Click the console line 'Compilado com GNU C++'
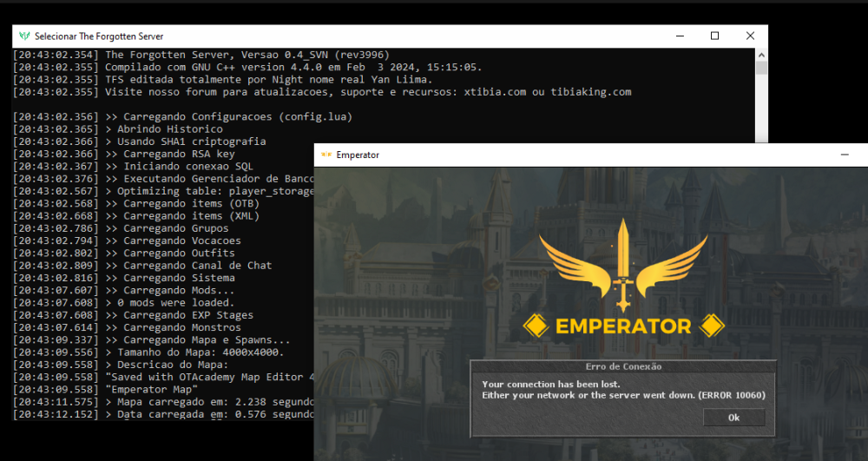This screenshot has height=461, width=868. pyautogui.click(x=247, y=67)
